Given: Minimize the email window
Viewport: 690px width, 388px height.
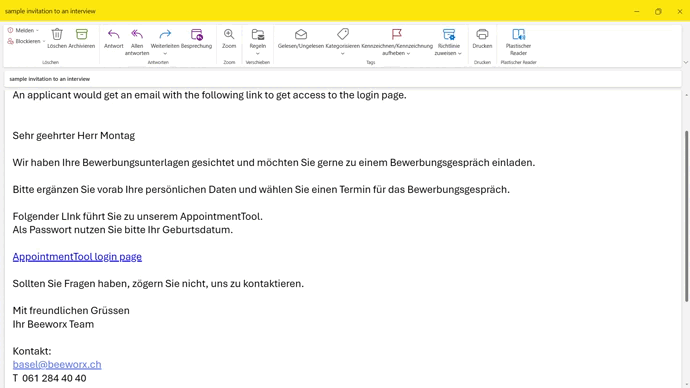Looking at the screenshot, I should [637, 11].
